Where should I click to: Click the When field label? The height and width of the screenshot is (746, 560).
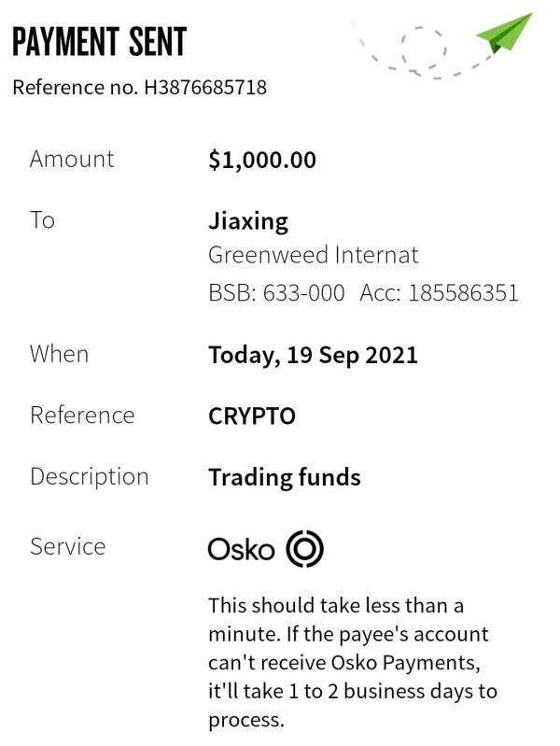[59, 355]
